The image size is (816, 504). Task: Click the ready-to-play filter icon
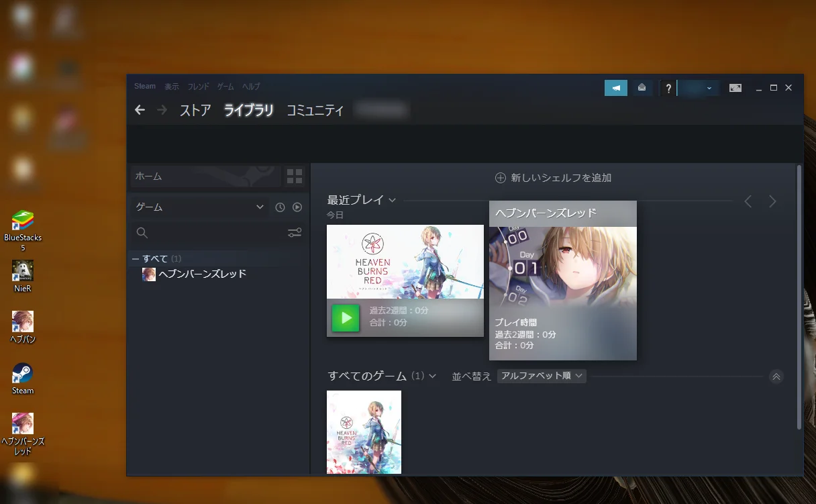pos(297,207)
